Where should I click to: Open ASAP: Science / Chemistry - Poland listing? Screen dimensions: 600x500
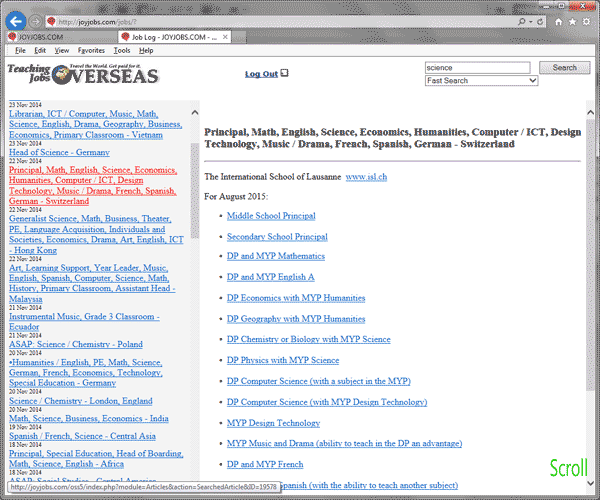click(x=76, y=344)
